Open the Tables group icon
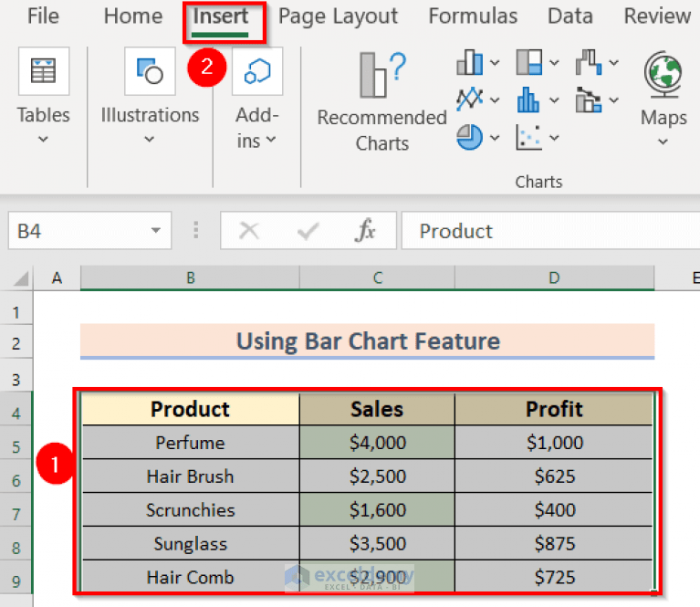The height and width of the screenshot is (607, 700). (x=43, y=71)
